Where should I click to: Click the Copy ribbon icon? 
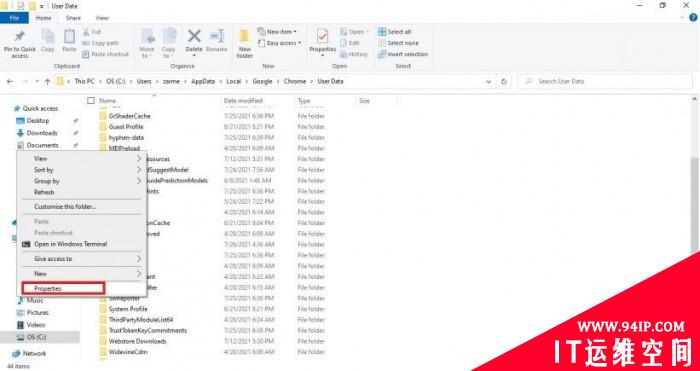coord(48,41)
